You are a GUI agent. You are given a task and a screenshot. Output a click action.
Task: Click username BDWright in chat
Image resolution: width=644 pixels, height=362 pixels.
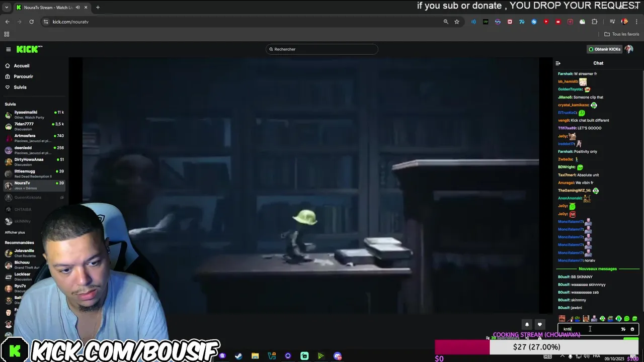[x=567, y=167]
